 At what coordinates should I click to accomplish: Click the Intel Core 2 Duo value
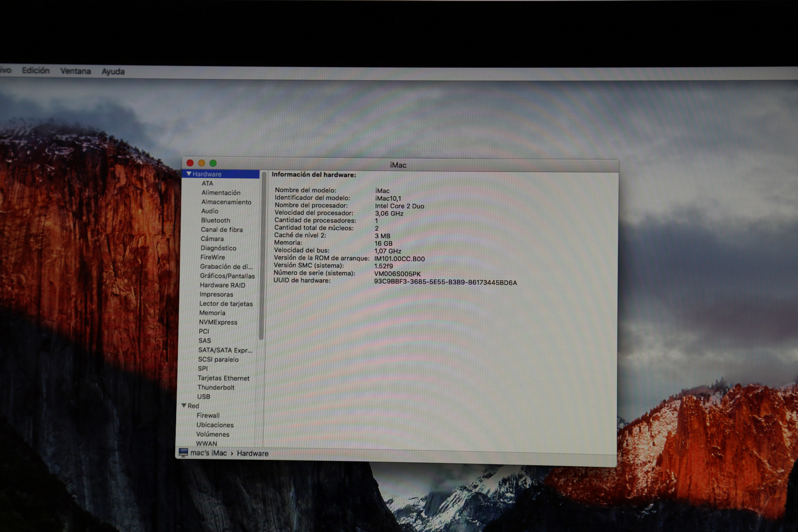pyautogui.click(x=399, y=206)
